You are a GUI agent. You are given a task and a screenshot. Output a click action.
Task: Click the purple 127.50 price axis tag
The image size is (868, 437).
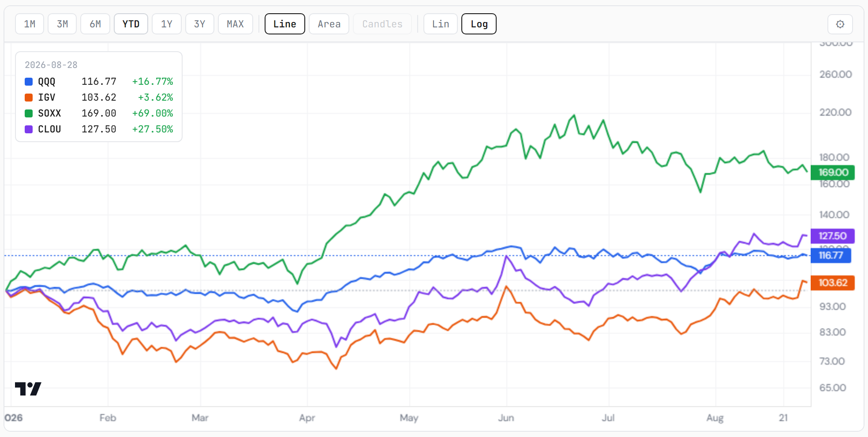click(x=833, y=236)
